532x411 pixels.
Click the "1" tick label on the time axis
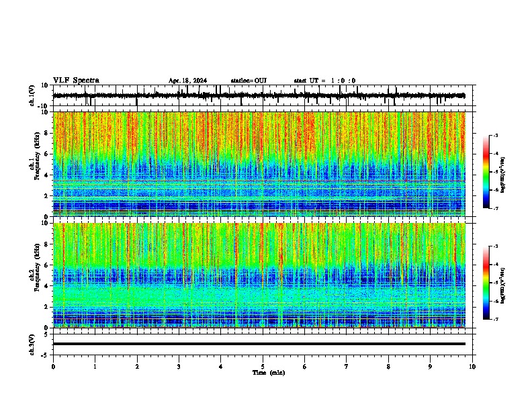click(95, 367)
